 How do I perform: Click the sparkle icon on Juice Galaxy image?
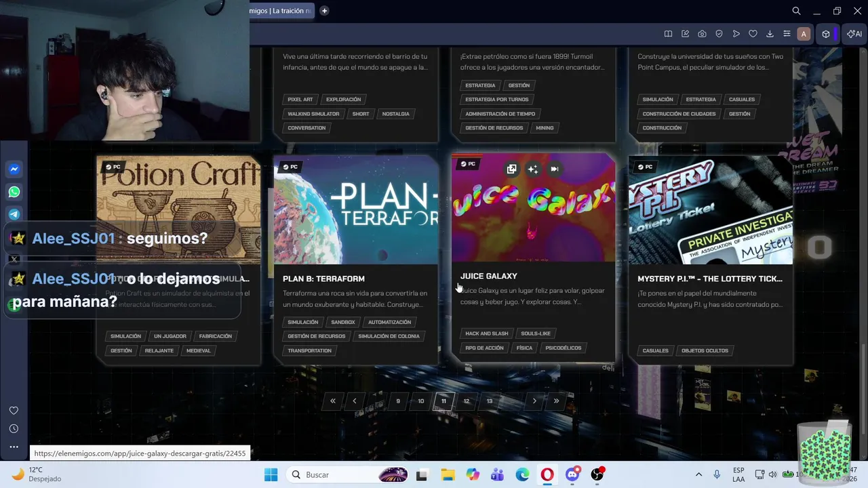[533, 169]
